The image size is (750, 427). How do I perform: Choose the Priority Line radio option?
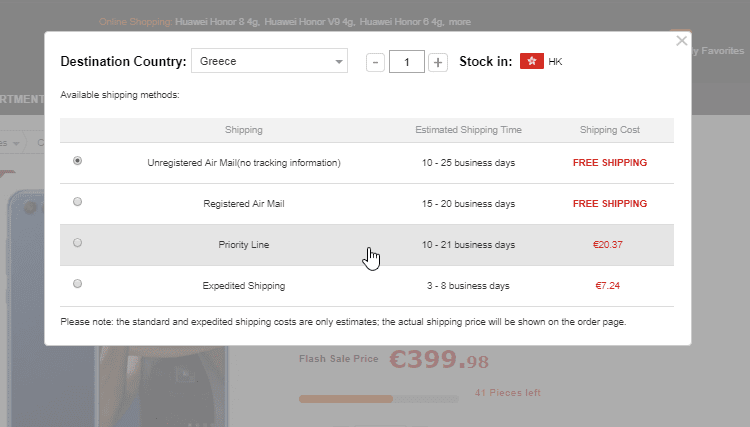pyautogui.click(x=77, y=243)
